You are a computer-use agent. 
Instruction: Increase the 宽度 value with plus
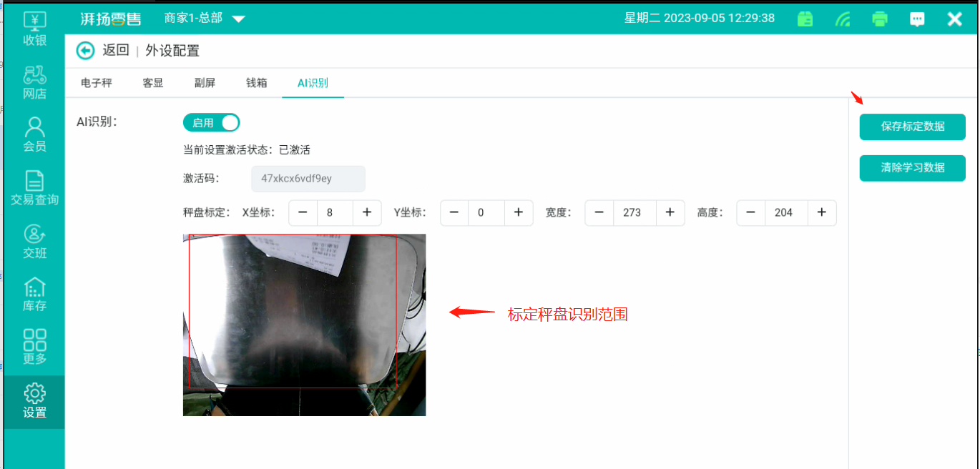(670, 212)
